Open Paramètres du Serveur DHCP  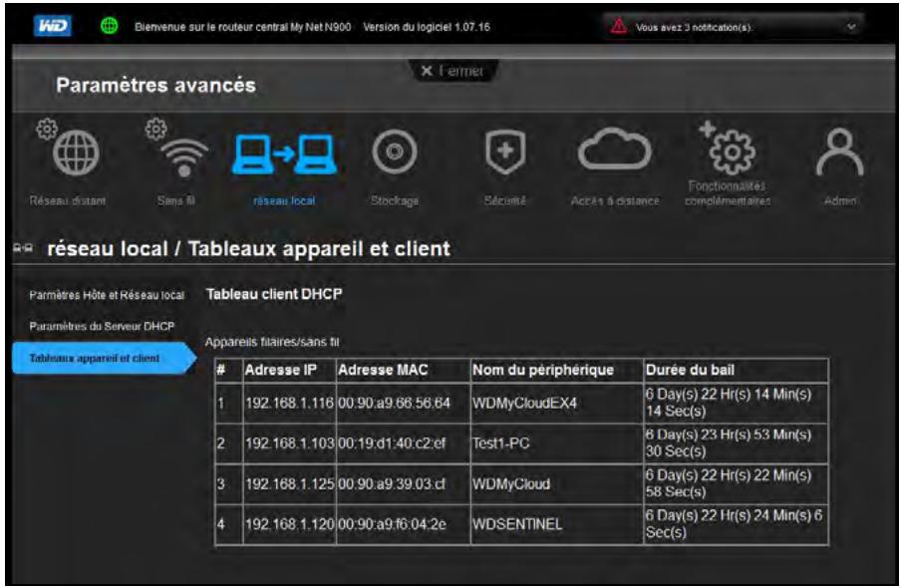(102, 326)
